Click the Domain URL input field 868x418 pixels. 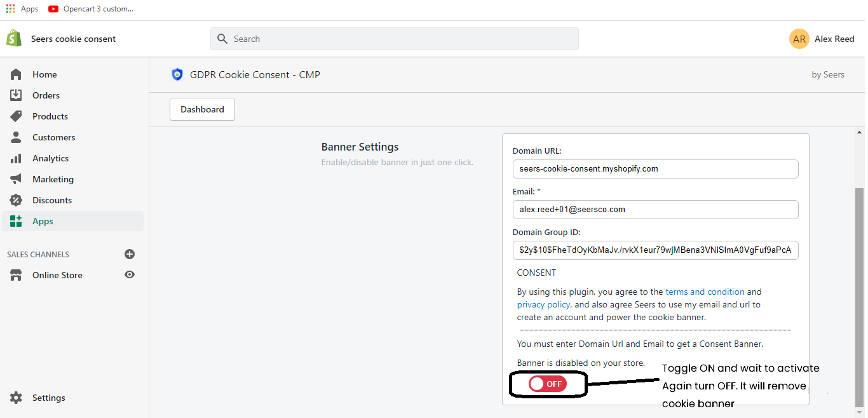point(656,169)
